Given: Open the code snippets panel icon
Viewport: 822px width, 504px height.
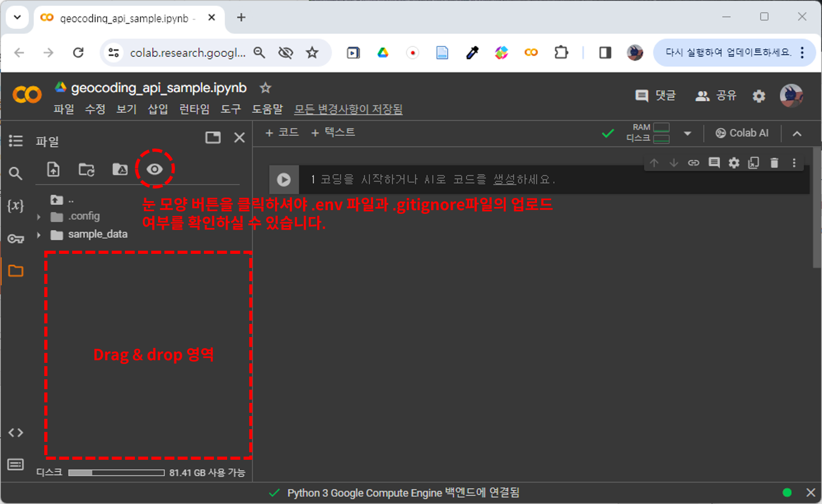Looking at the screenshot, I should (x=16, y=432).
